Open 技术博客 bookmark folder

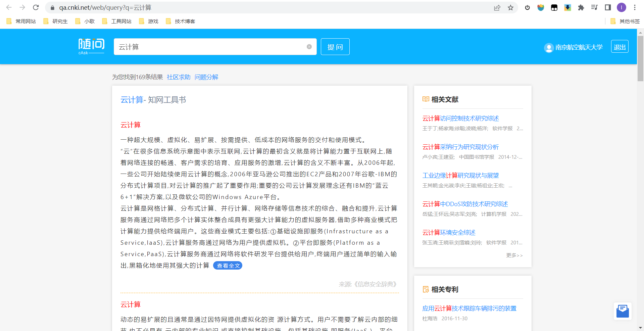181,21
